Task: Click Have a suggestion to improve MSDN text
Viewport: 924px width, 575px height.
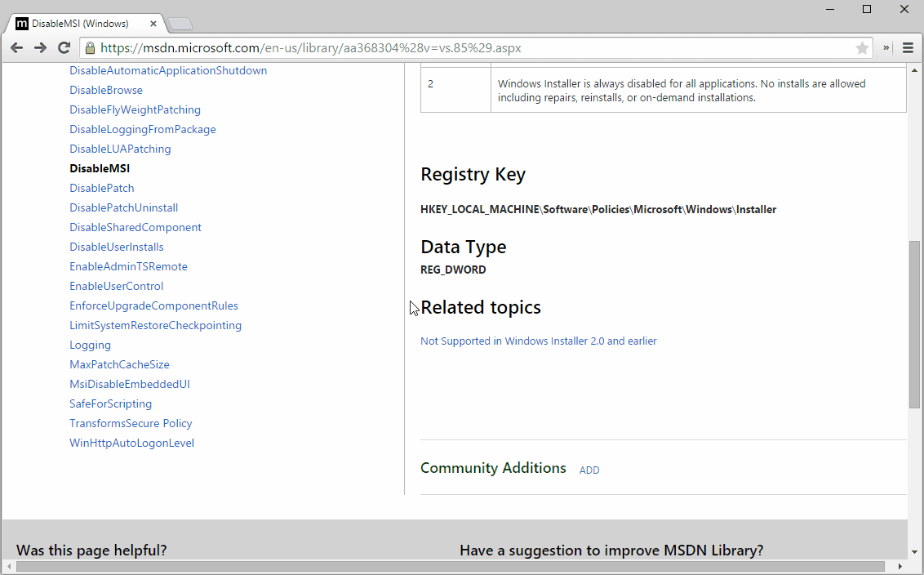Action: 611,550
